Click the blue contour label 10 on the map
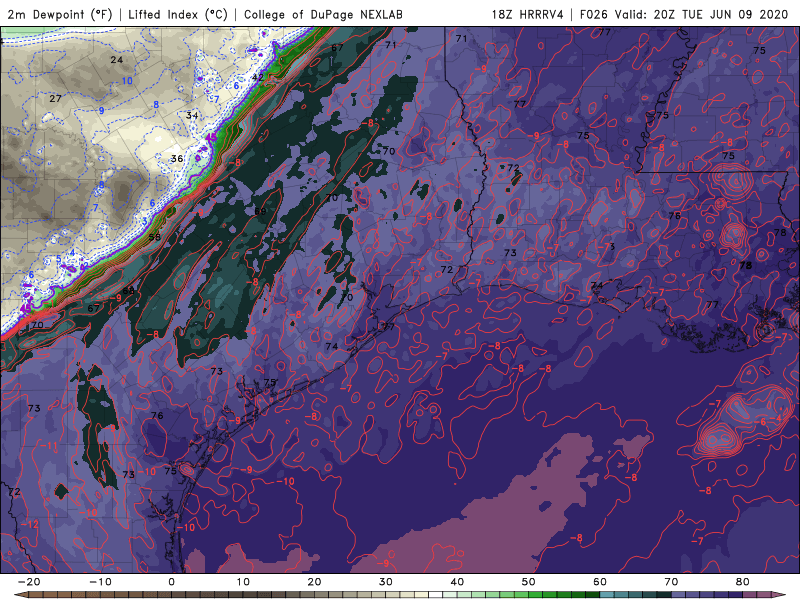The width and height of the screenshot is (800, 600). [x=127, y=81]
